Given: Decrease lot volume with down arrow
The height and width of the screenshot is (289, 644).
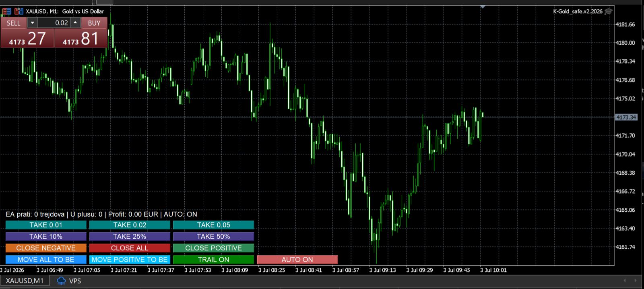Looking at the screenshot, I should coord(33,23).
